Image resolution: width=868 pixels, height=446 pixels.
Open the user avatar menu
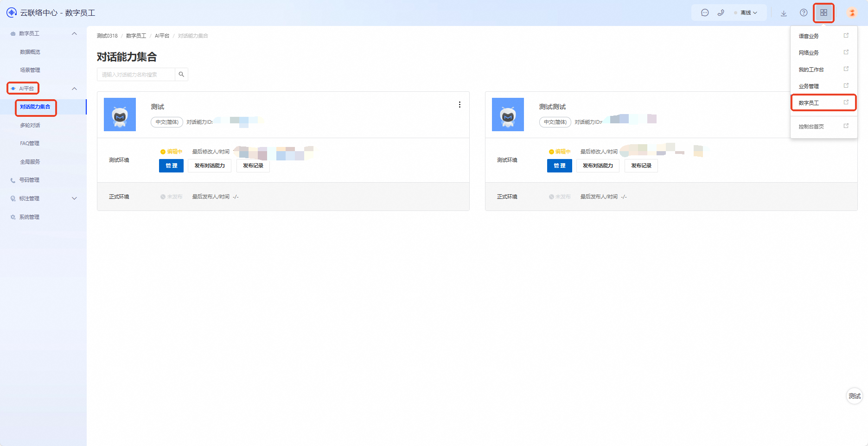pos(852,13)
